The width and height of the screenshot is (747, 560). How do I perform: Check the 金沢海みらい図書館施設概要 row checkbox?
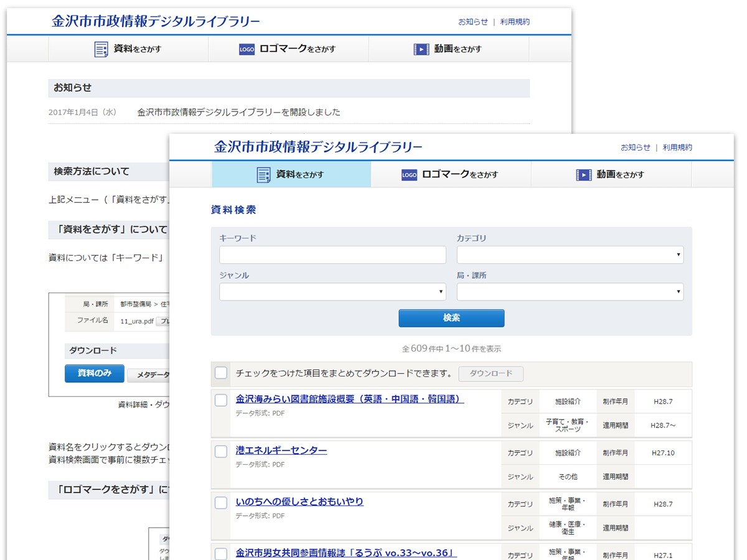221,400
